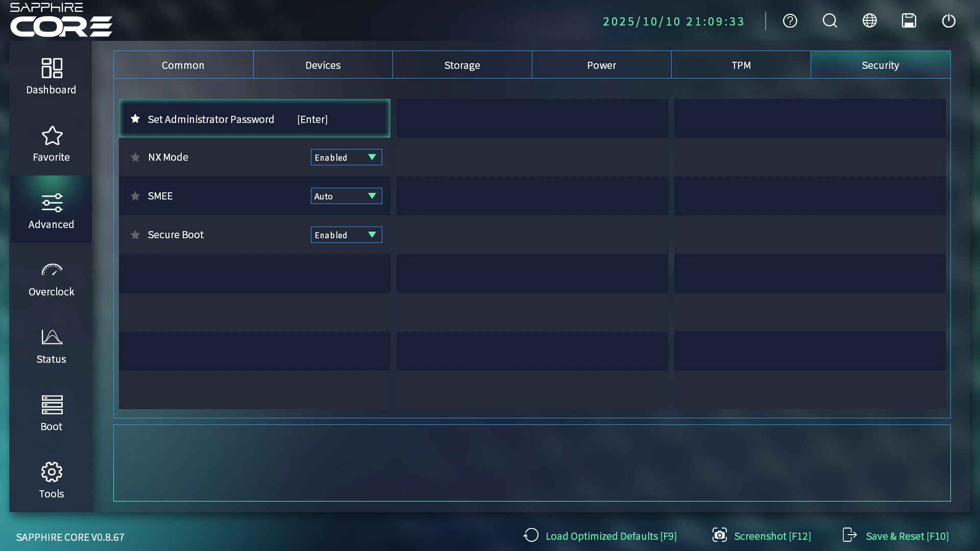The width and height of the screenshot is (980, 551).
Task: Expand the NX Mode dropdown
Action: [346, 157]
